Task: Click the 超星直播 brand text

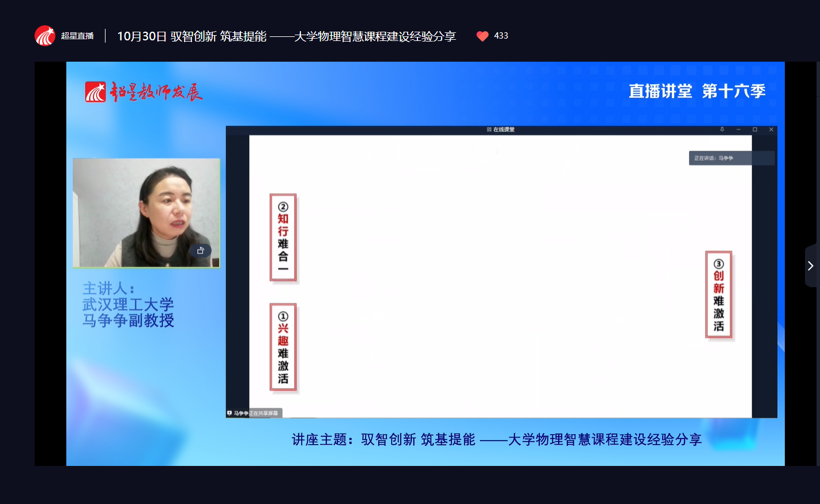Action: coord(77,36)
